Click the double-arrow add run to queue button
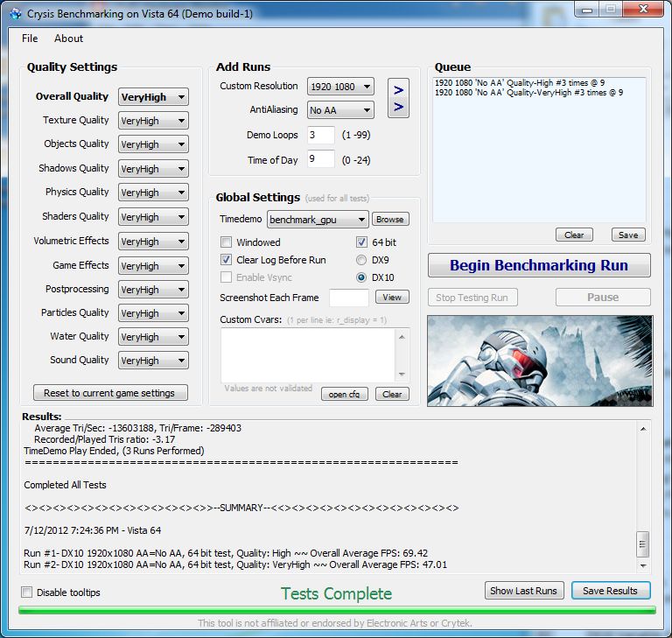Viewport: 672px width, 638px height. pyautogui.click(x=399, y=98)
